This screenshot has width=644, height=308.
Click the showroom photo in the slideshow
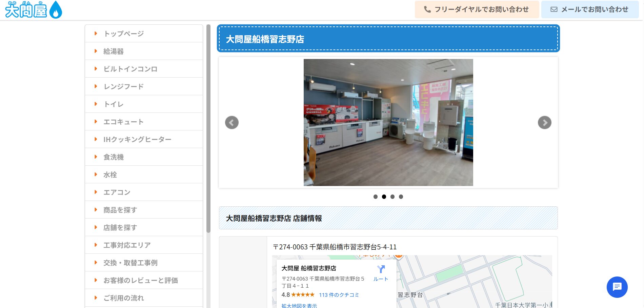tap(388, 123)
